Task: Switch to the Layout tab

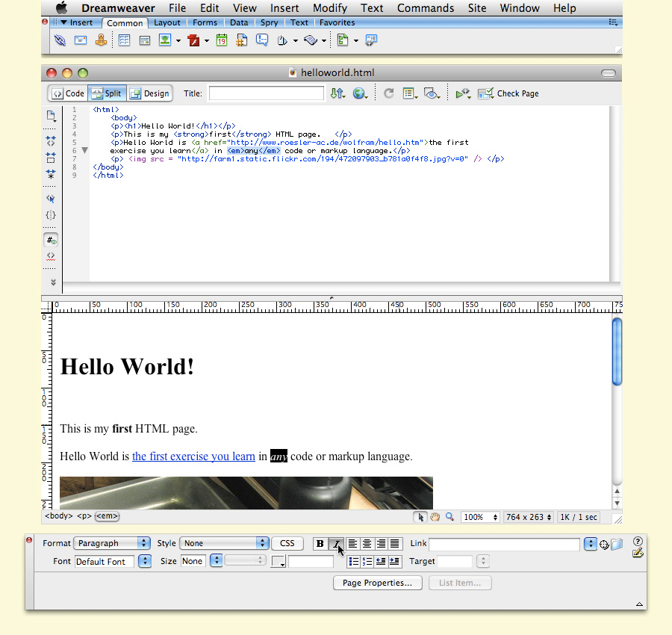Action: click(x=167, y=22)
